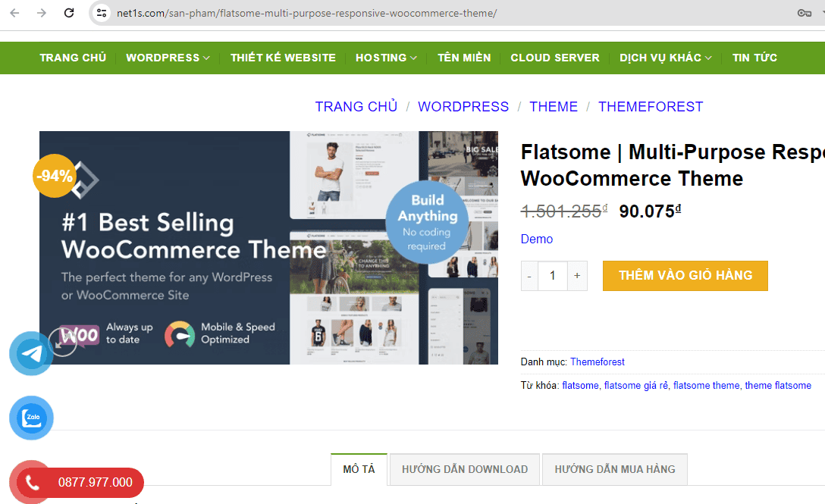Viewport: 825px width, 504px height.
Task: Click the red phone call icon
Action: coord(32,483)
